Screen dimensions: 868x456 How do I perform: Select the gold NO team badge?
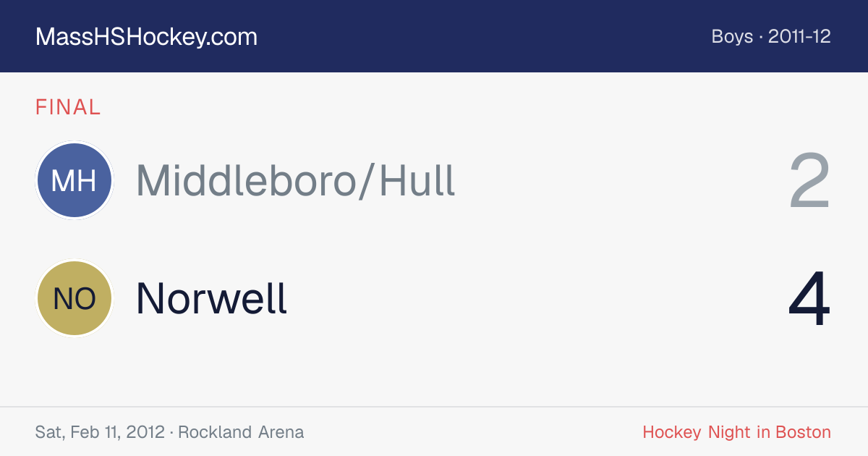tap(75, 298)
